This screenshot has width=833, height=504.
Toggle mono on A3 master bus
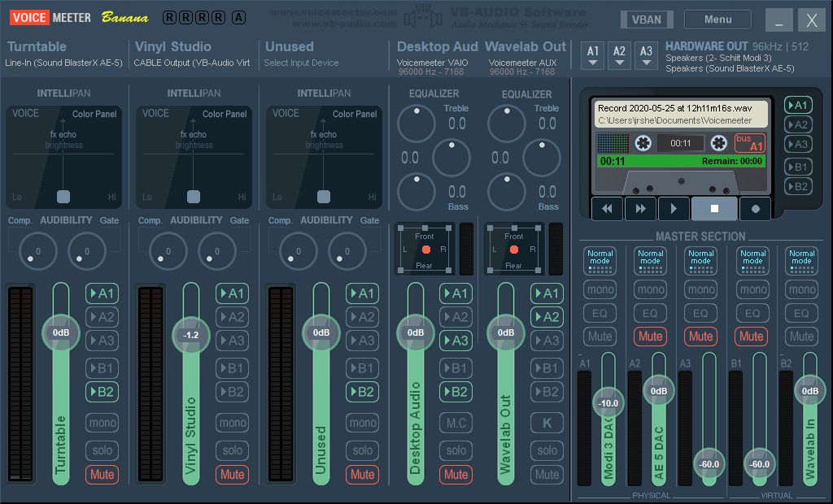700,289
